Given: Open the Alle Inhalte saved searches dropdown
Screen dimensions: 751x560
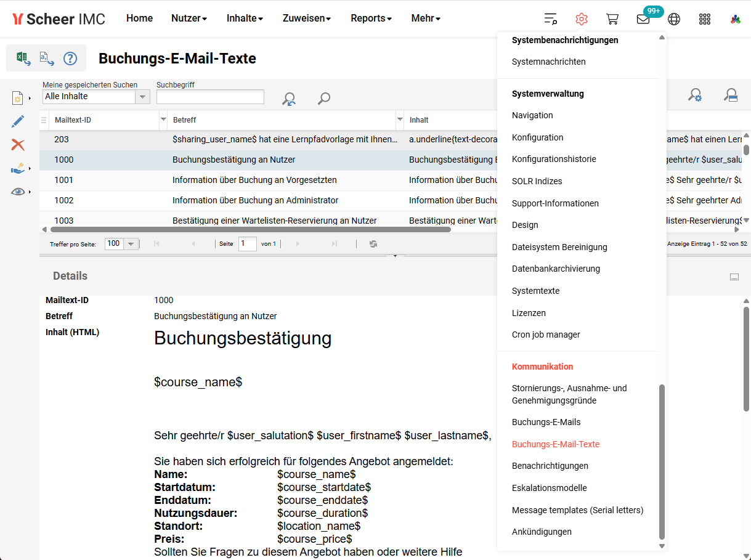Looking at the screenshot, I should [x=142, y=97].
